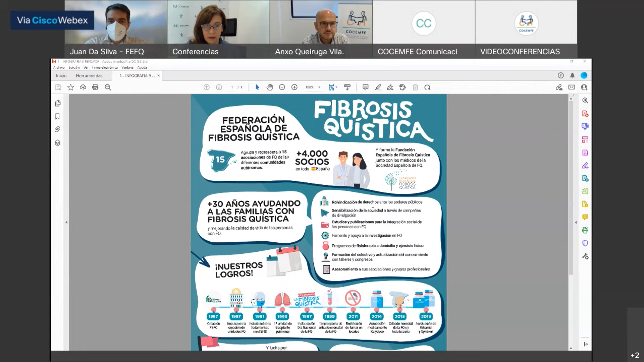Image resolution: width=644 pixels, height=362 pixels.
Task: Select the highlight text pen tool
Action: pos(378,87)
